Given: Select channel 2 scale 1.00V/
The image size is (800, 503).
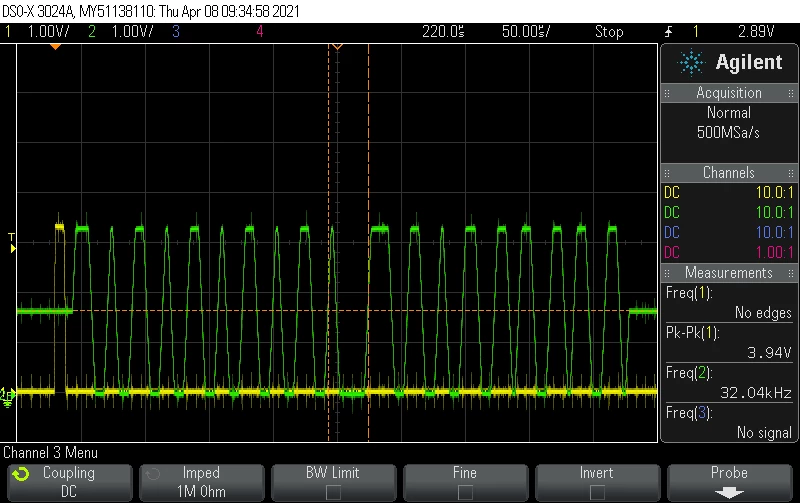Looking at the screenshot, I should [132, 32].
